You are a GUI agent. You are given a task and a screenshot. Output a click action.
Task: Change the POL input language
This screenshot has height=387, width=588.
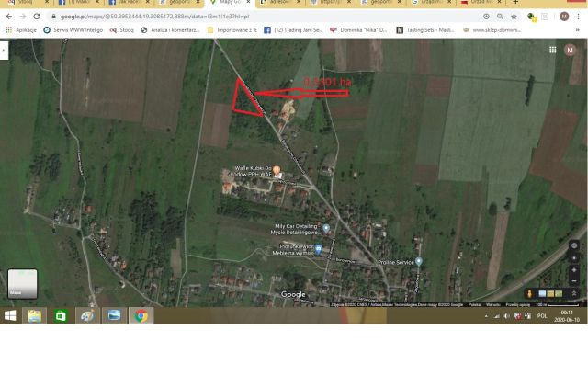point(542,316)
